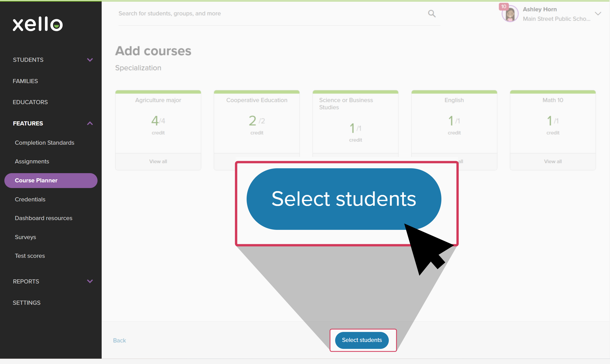Open Ashley Horn's profile avatar
610x364 pixels.
510,15
